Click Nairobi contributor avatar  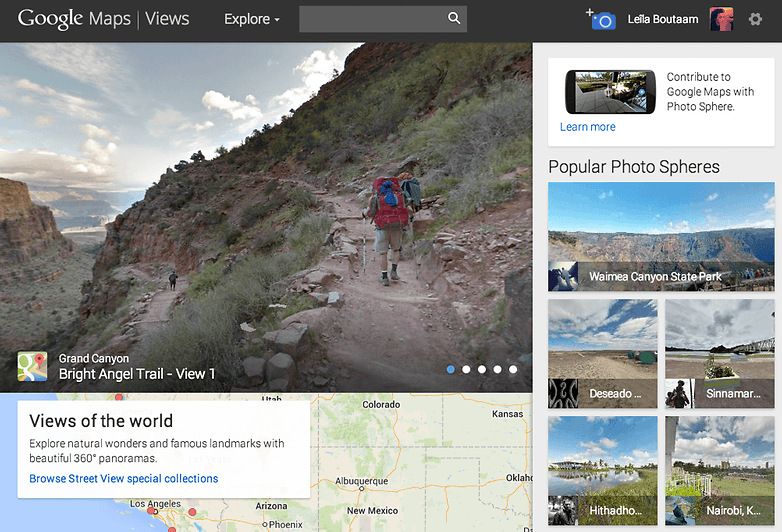pos(680,511)
